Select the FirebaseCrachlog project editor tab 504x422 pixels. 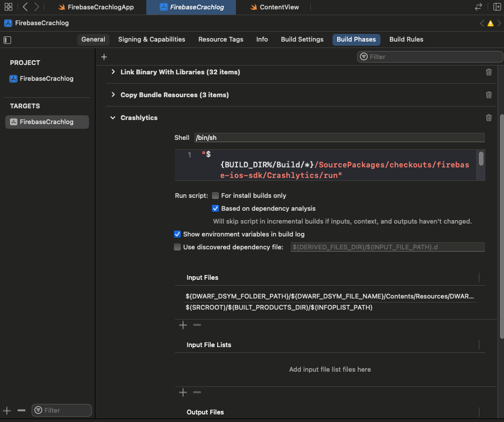pyautogui.click(x=191, y=7)
